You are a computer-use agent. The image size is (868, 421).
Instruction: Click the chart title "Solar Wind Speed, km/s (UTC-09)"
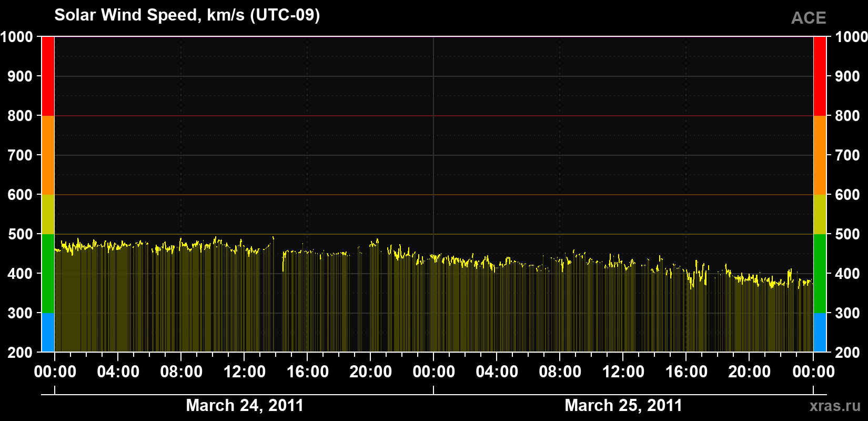pos(187,15)
